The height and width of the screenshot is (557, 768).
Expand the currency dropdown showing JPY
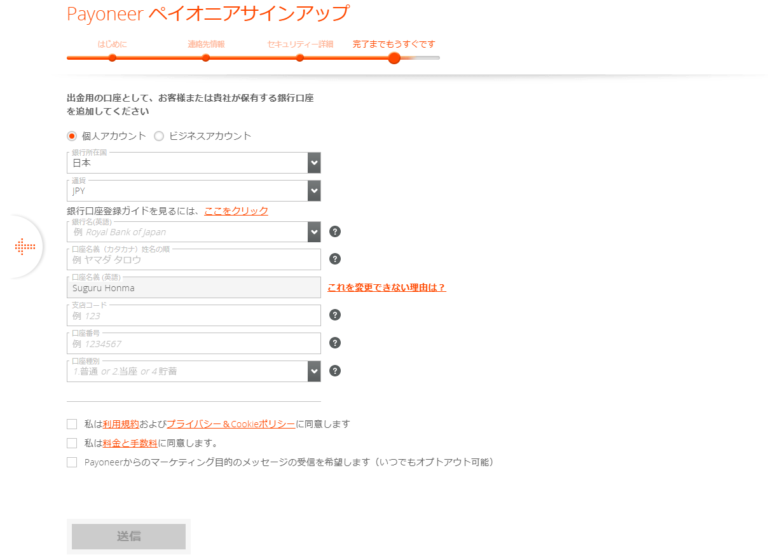click(314, 191)
